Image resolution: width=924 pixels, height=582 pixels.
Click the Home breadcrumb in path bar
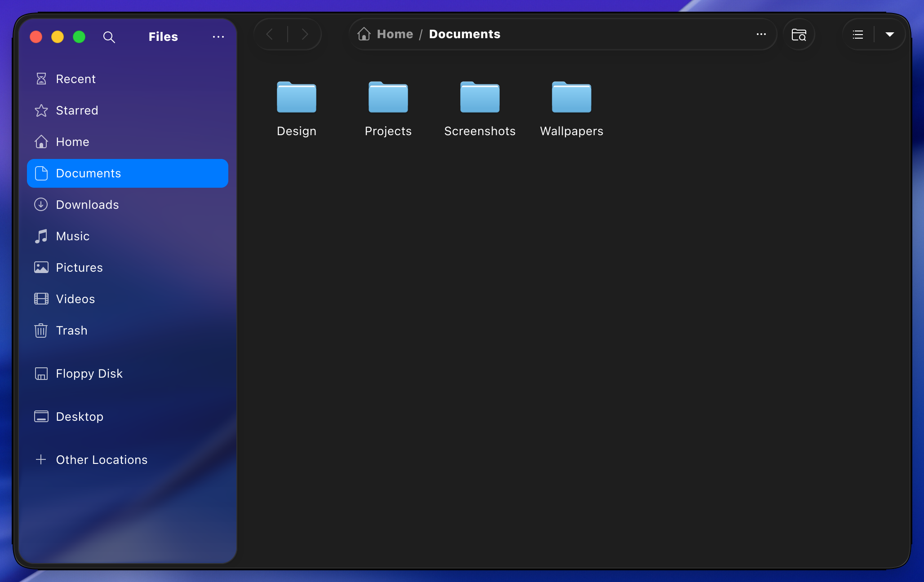pos(395,34)
